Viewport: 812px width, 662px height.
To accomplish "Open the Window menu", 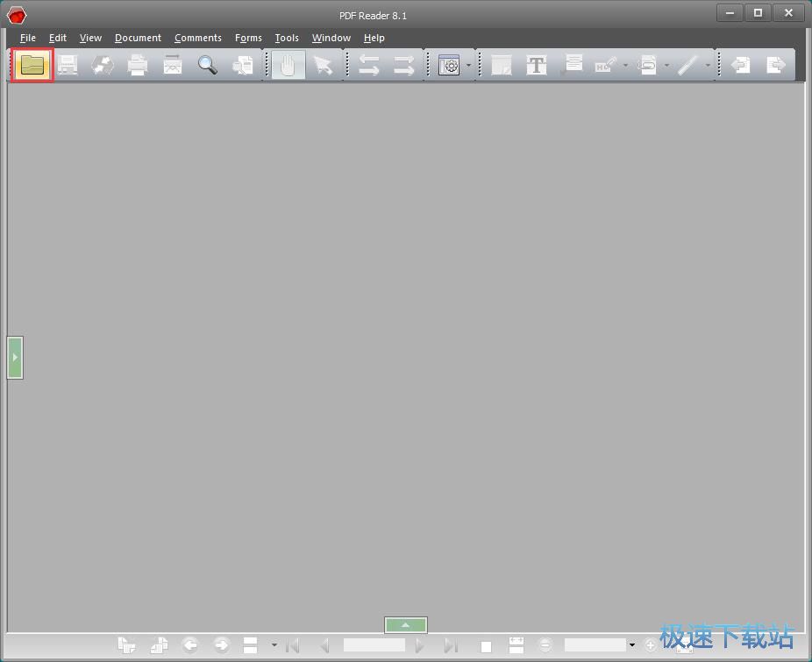I will [331, 38].
